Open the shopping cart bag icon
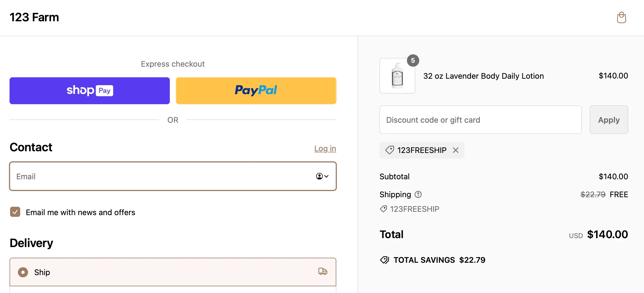Viewport: 644px width, 293px height. [x=621, y=17]
